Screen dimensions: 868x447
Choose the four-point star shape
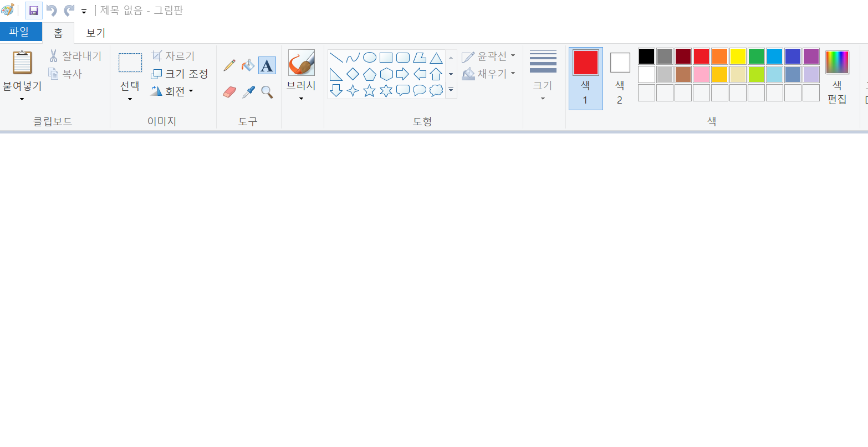click(x=353, y=90)
